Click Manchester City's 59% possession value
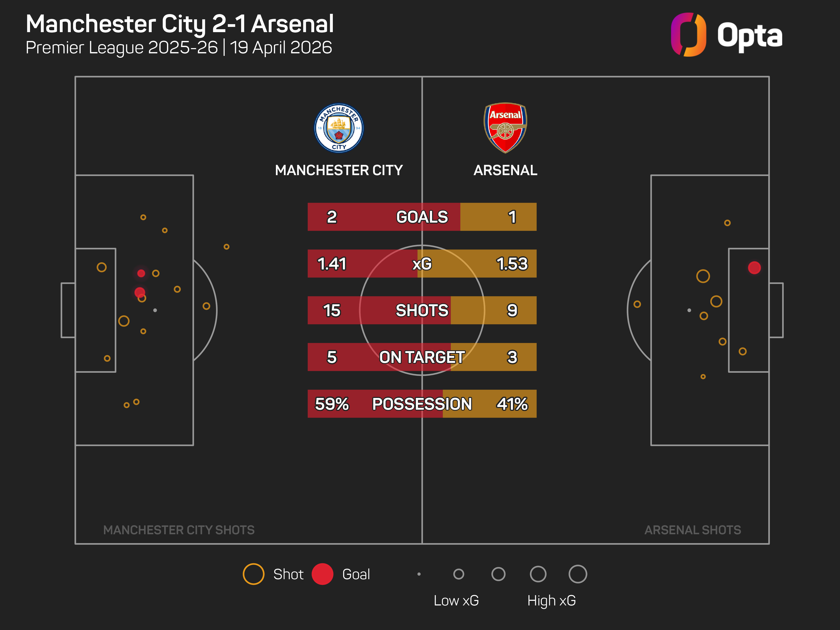 (x=332, y=404)
